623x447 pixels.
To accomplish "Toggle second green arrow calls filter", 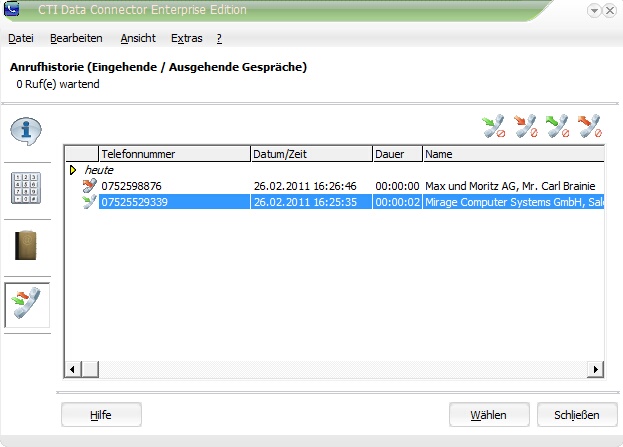I will [x=557, y=126].
